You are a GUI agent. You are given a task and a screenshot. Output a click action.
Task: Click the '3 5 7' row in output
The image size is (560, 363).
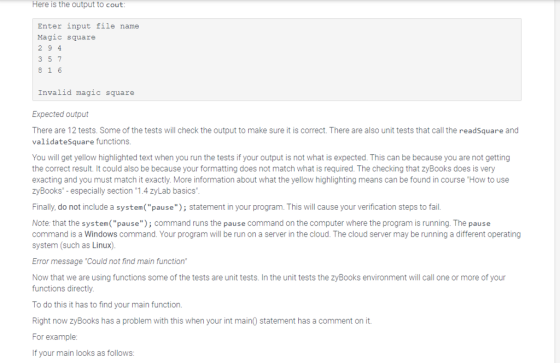click(x=50, y=59)
